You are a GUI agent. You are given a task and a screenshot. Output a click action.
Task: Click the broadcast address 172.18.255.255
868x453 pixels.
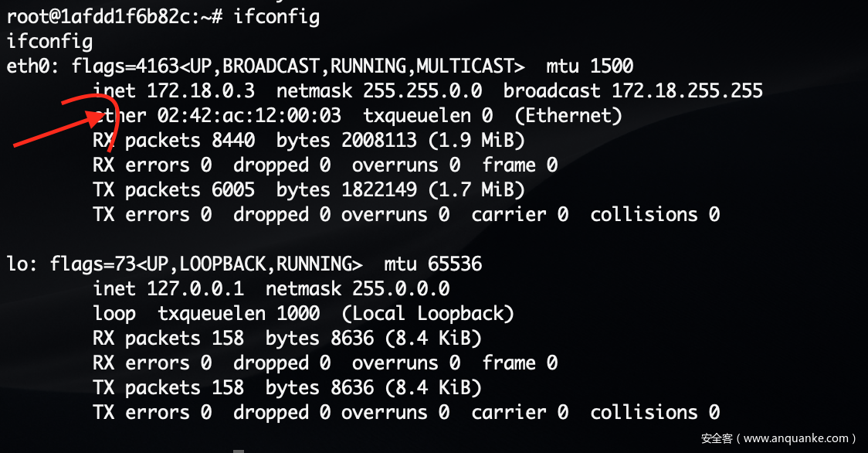(x=687, y=91)
